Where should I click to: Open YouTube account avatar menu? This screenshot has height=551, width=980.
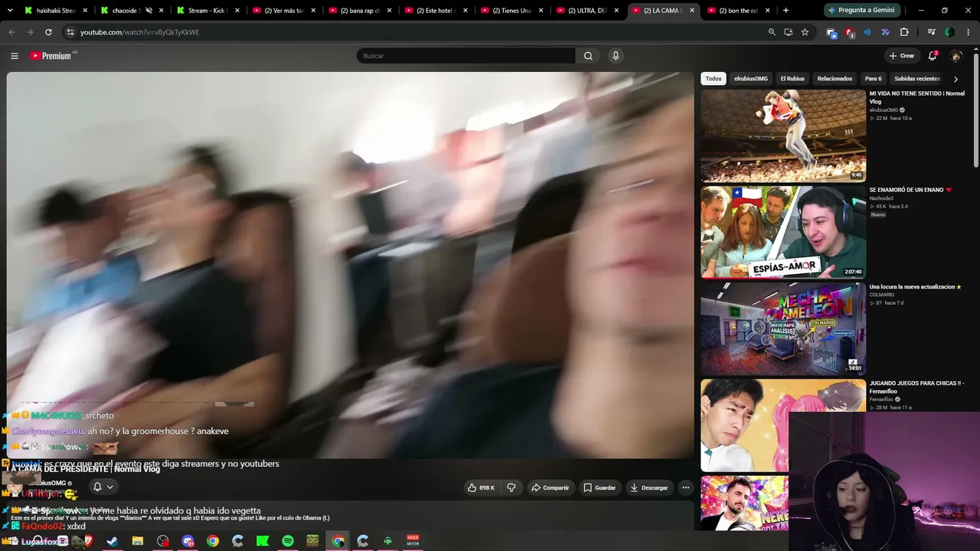(955, 56)
